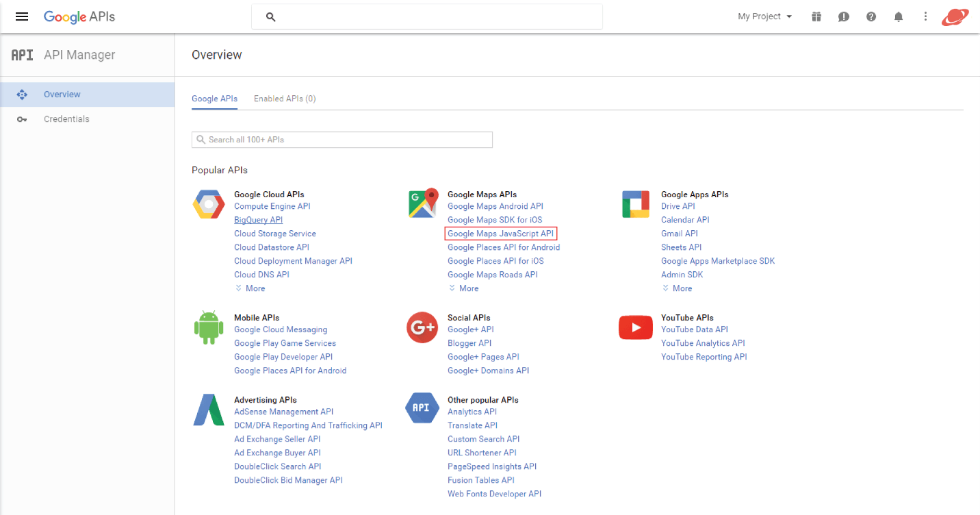Open Translate API link

coord(473,425)
